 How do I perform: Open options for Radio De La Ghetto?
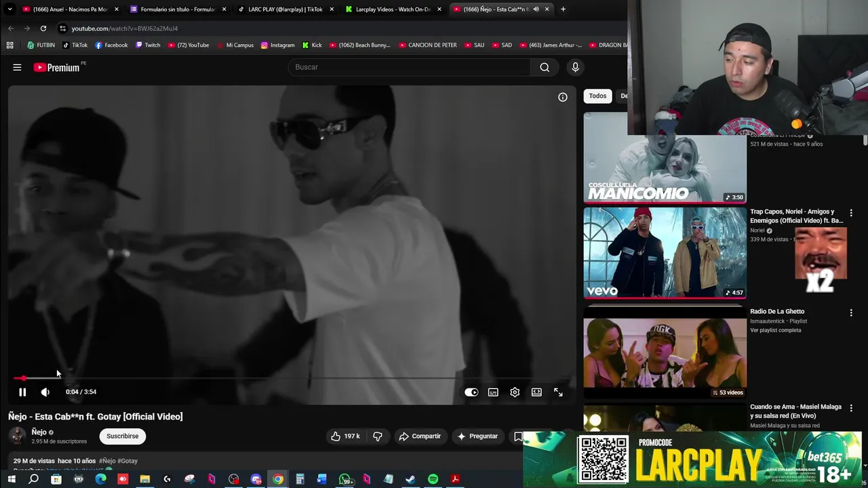(x=851, y=312)
